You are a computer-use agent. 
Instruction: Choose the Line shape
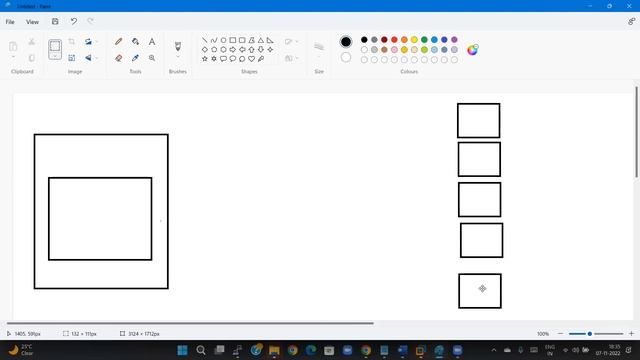(204, 40)
